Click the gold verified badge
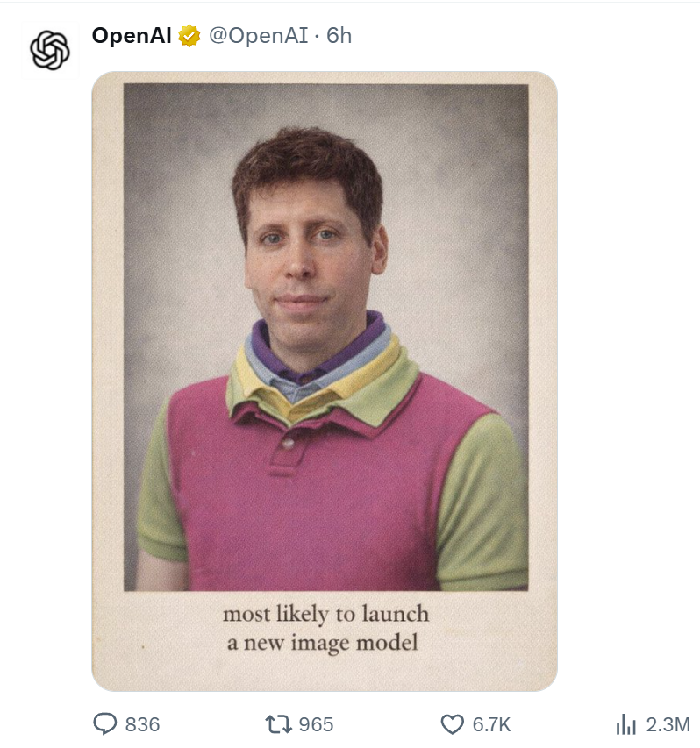700x748 pixels. (189, 37)
